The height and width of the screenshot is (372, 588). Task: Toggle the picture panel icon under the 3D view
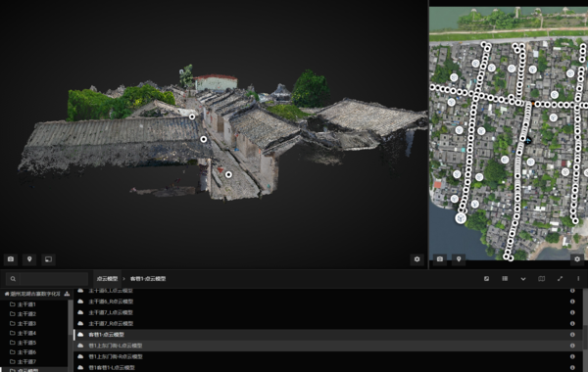click(x=48, y=259)
